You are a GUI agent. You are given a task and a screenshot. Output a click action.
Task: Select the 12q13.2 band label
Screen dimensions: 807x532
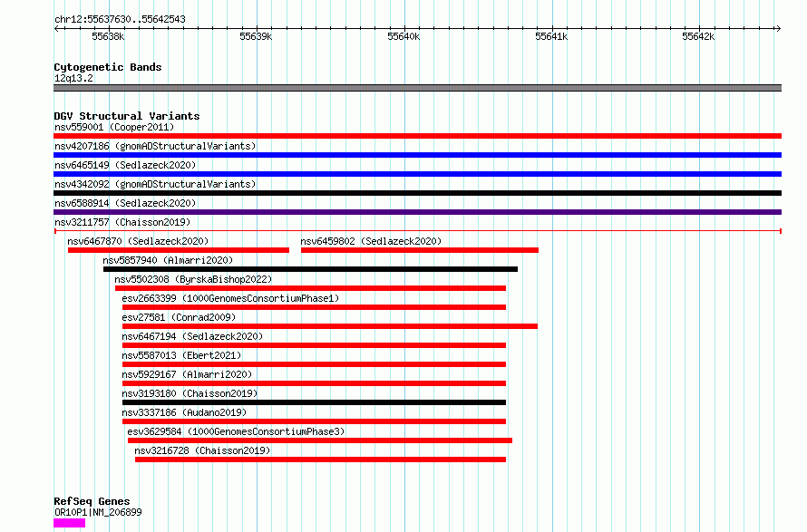(73, 78)
